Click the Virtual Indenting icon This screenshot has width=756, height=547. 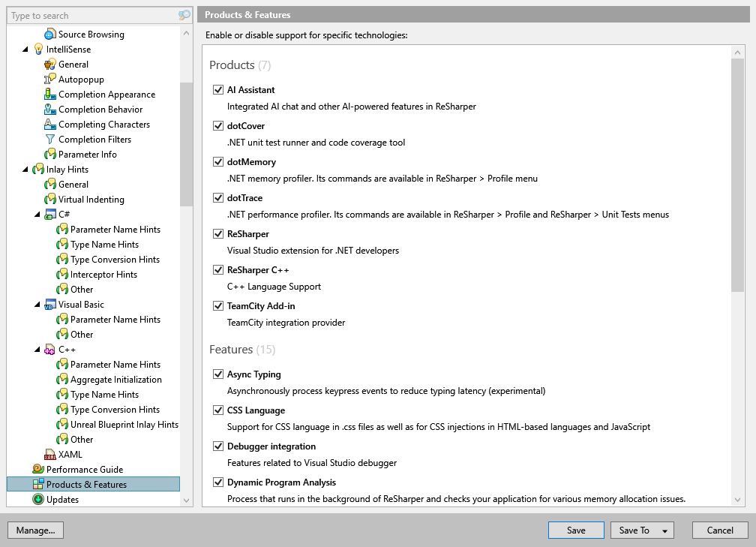(50, 200)
